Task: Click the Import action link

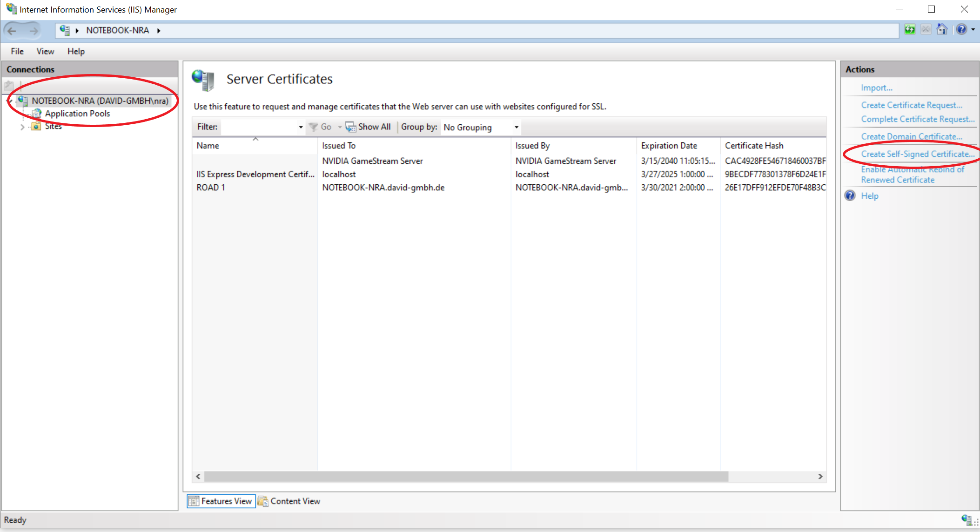Action: point(876,88)
